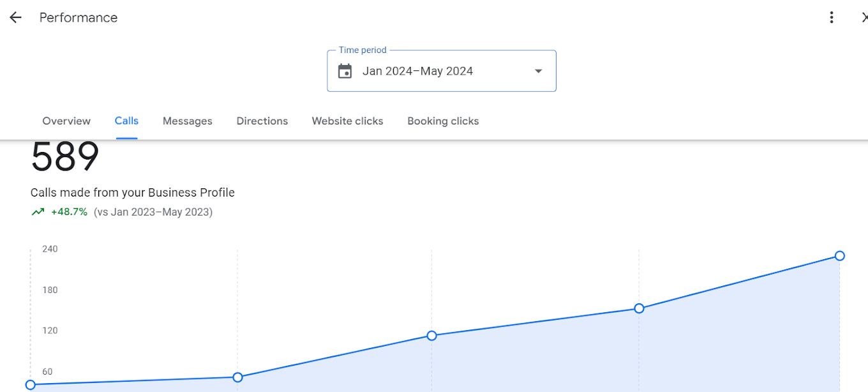Close the Performance panel with X
868x392 pixels.
coord(864,18)
